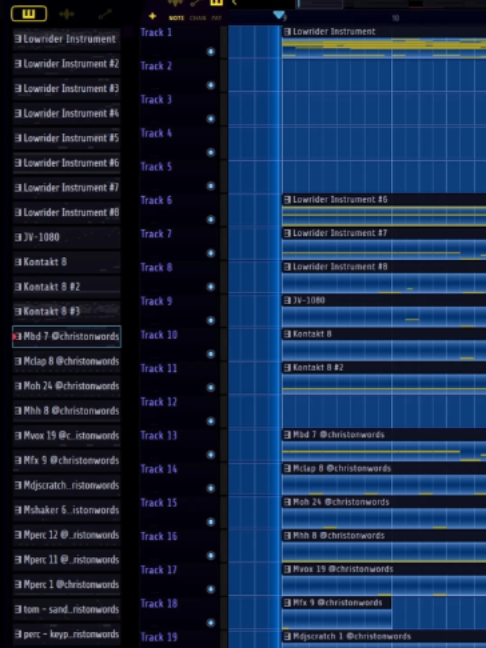The height and width of the screenshot is (648, 486).
Task: Select the Mclap 8 clip on Track 14
Action: tap(384, 479)
